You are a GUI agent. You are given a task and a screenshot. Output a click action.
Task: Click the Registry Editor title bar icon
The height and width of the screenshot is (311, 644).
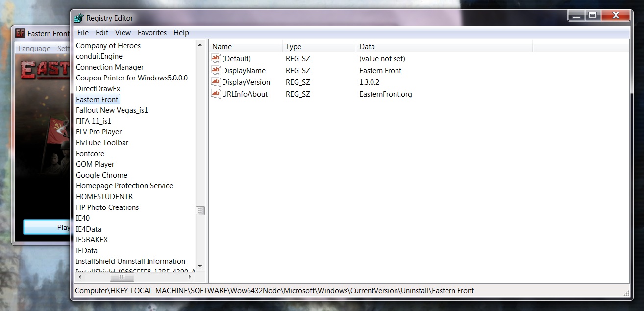pos(79,18)
